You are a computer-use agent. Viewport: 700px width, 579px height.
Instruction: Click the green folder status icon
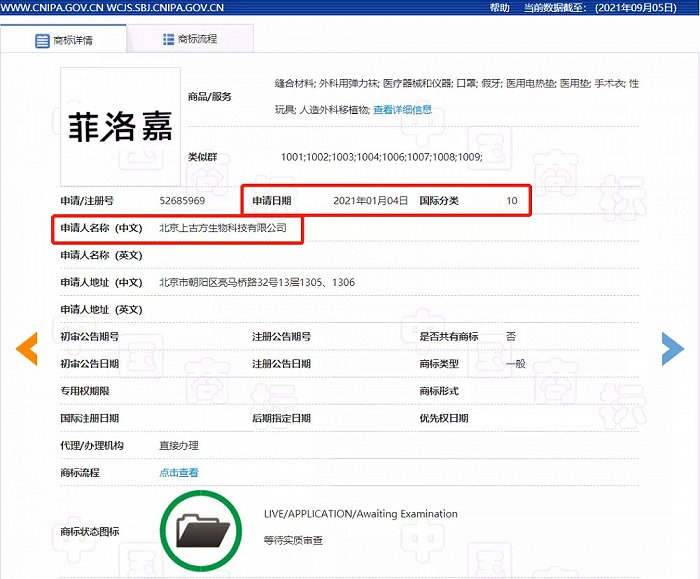201,530
